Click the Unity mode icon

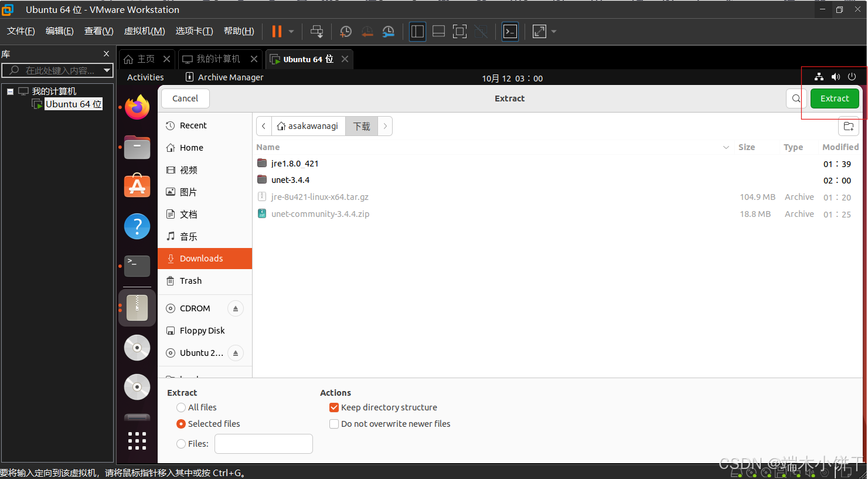coord(481,31)
